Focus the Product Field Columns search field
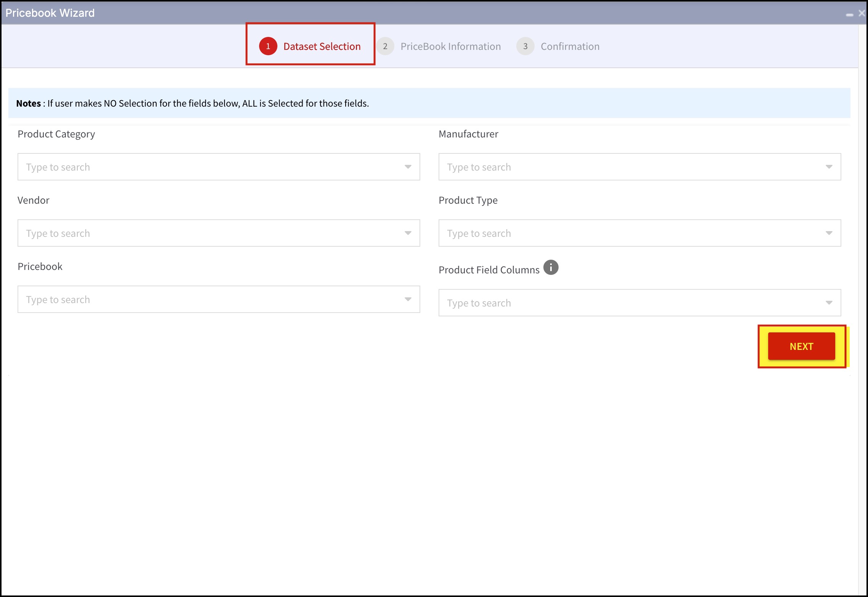This screenshot has height=597, width=868. [640, 303]
